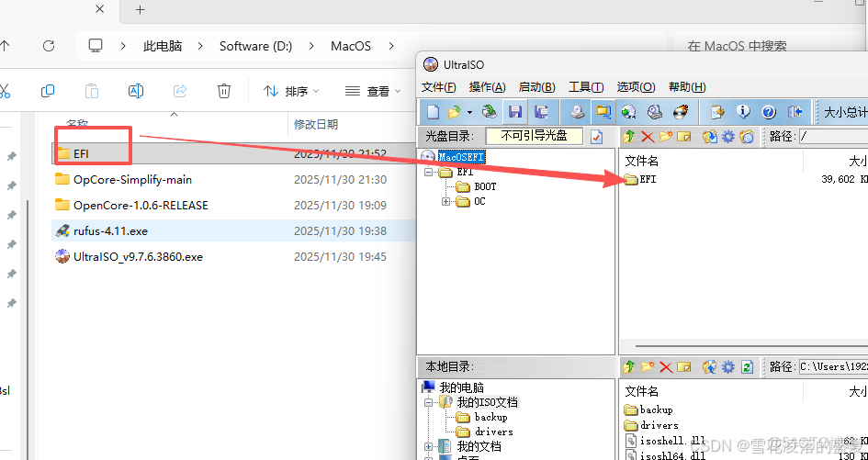Click the Compress ISO icon in the toolbar

[x=603, y=112]
